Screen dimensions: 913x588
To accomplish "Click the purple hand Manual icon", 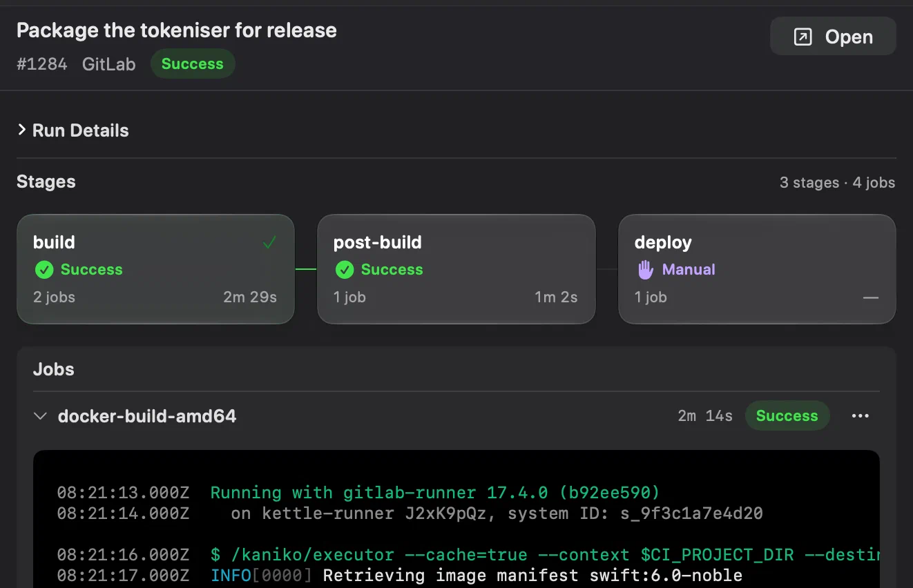I will [645, 270].
